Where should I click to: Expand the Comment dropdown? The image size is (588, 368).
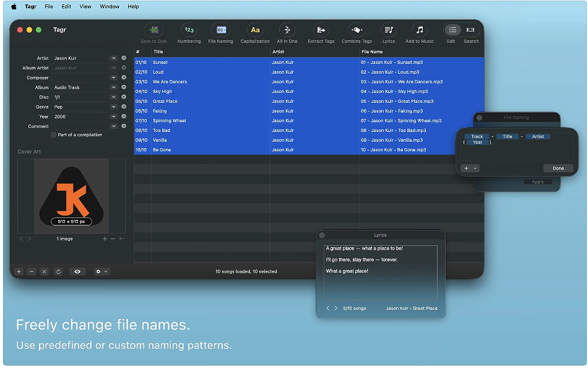tap(113, 126)
